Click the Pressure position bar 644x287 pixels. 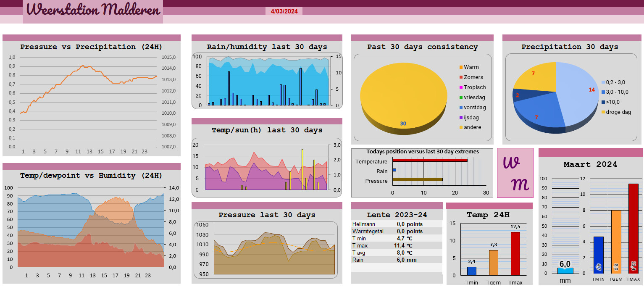(417, 179)
